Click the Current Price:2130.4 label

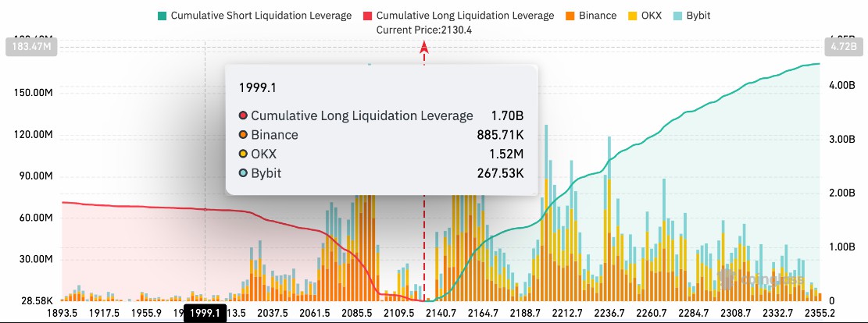424,30
